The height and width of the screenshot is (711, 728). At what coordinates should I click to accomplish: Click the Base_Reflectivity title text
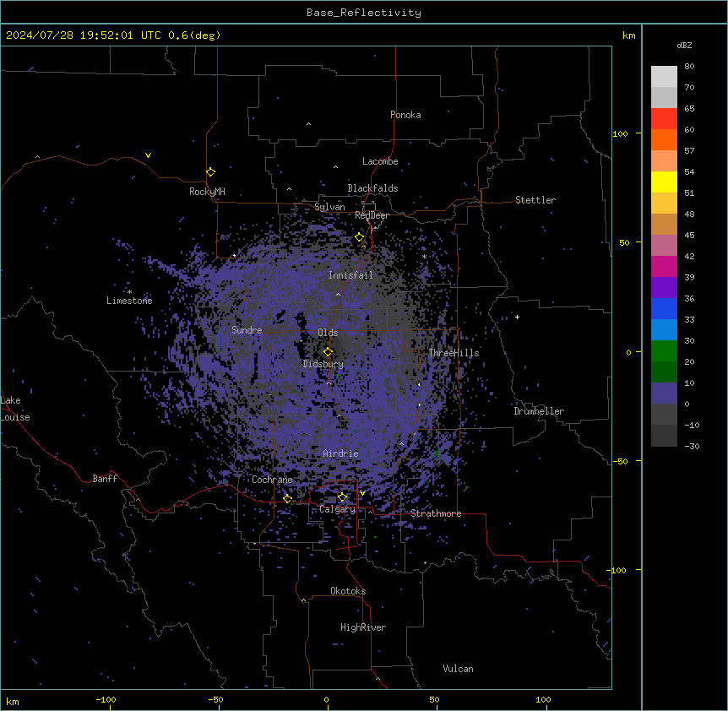tap(364, 13)
